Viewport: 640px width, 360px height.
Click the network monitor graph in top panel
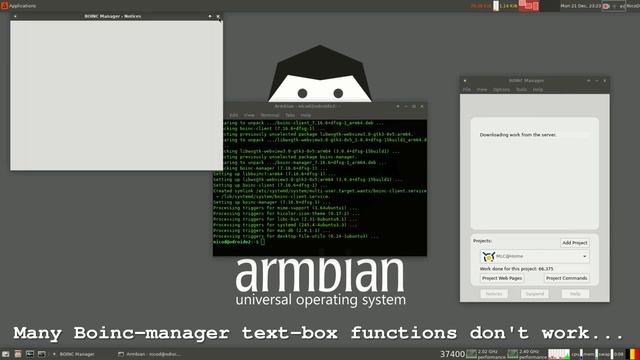(529, 6)
